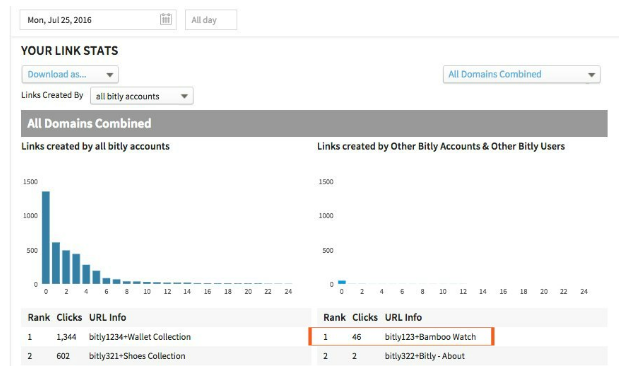Screen dimensions: 619x370
Task: Select the highlighted bitly123+Bamboo Watch row
Action: [x=401, y=336]
